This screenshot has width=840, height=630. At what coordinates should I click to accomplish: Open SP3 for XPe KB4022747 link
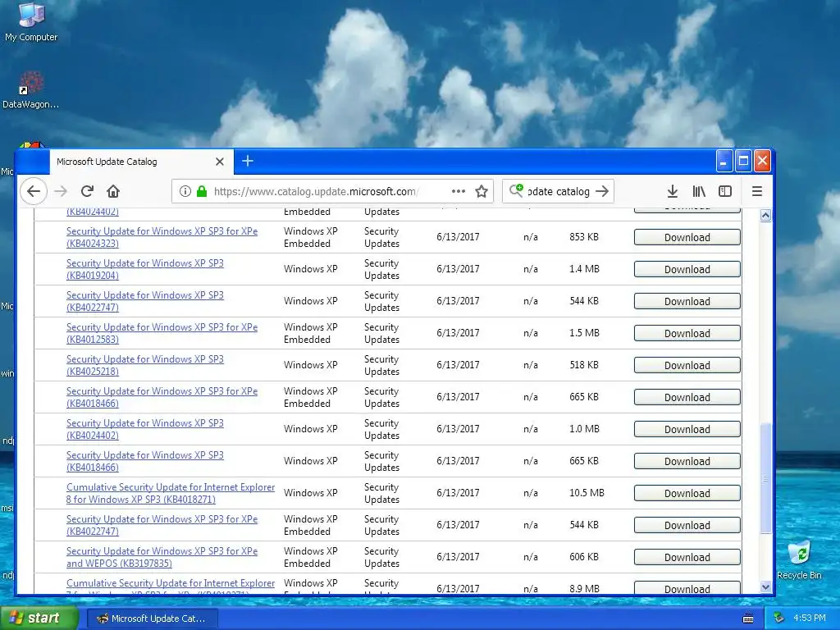click(x=162, y=525)
